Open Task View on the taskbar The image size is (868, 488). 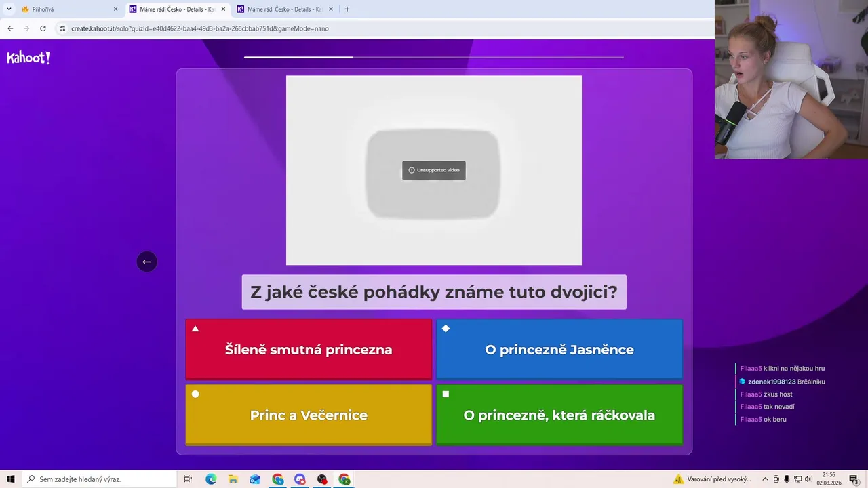(x=188, y=479)
